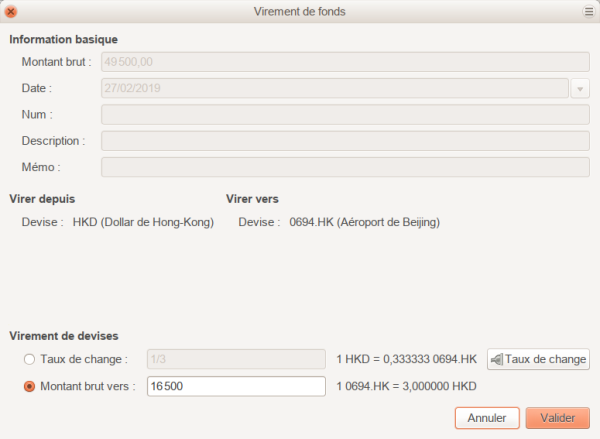Click the exchange rate field showing 1/3
This screenshot has width=600, height=439.
(236, 359)
